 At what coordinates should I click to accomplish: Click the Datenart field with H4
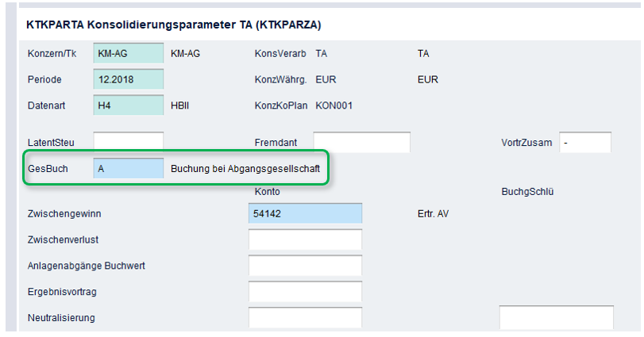click(129, 105)
